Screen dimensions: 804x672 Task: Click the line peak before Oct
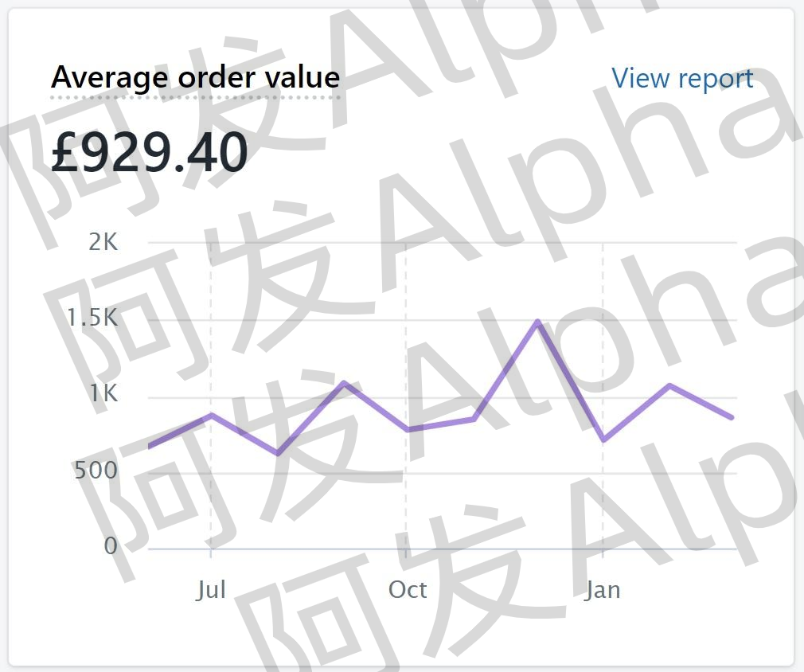coord(344,383)
